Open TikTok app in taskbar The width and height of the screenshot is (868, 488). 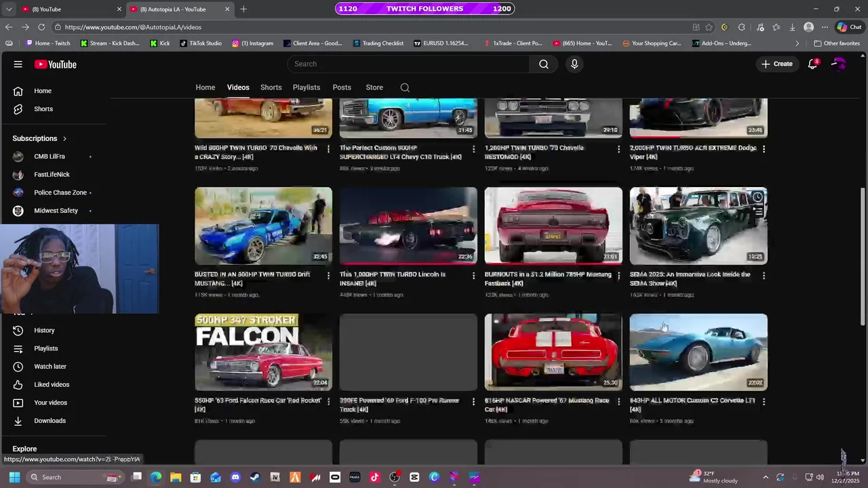coord(375,477)
